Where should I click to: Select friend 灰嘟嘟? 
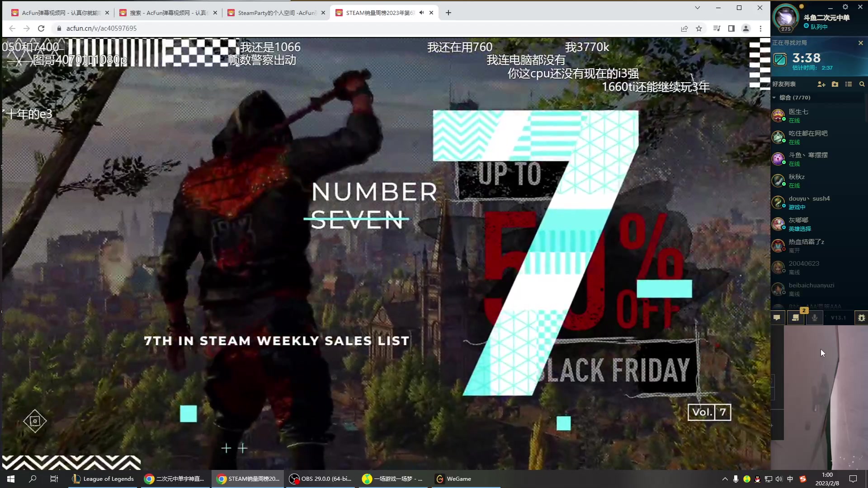tap(817, 224)
